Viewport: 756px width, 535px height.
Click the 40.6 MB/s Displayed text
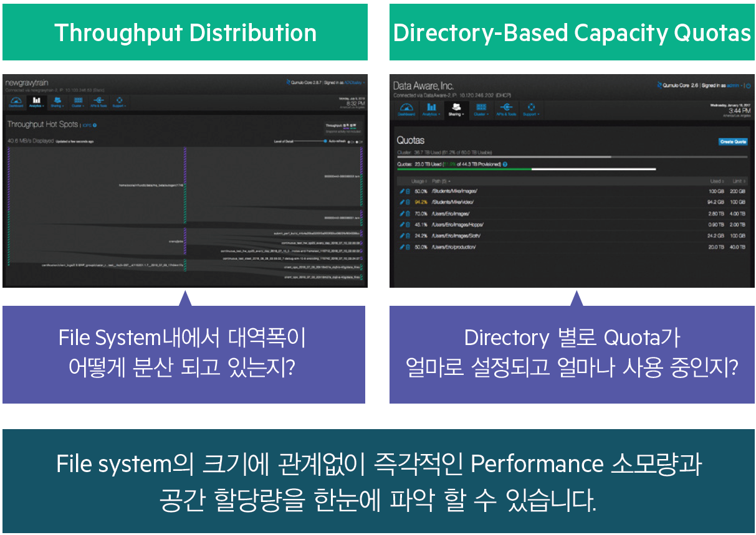click(30, 141)
